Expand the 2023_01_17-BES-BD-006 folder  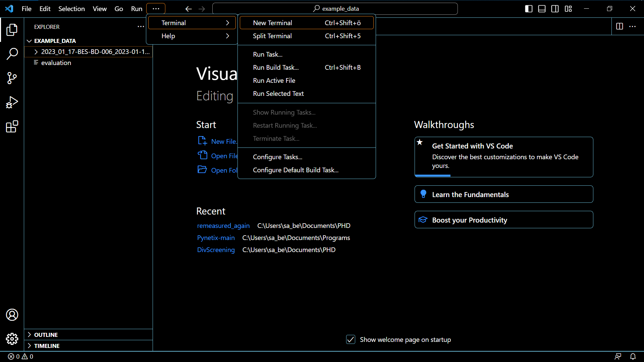[36, 52]
